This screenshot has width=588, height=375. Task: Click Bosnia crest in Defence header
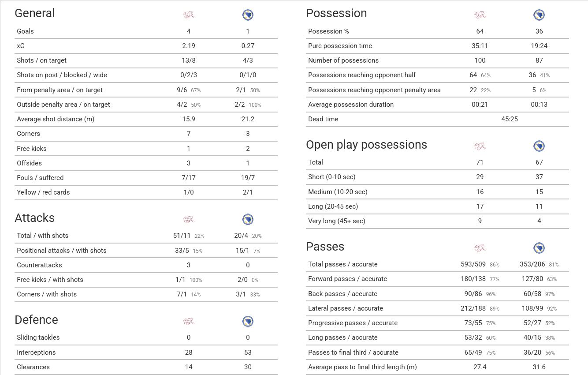coord(248,321)
